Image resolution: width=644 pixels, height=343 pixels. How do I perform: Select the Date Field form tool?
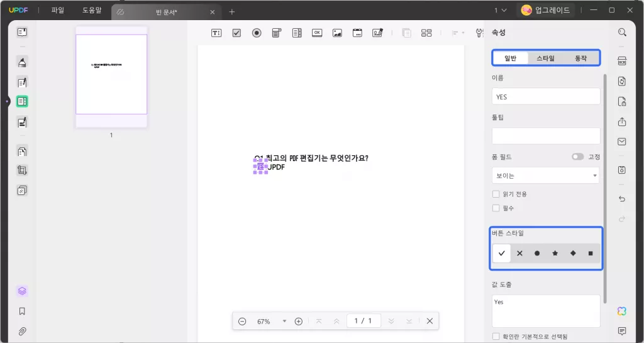[x=357, y=33]
